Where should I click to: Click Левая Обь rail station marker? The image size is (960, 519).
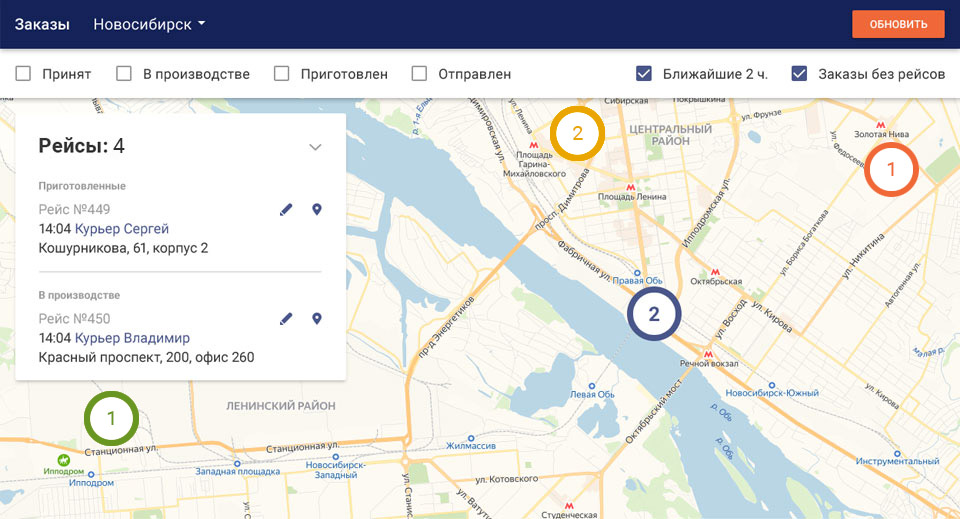pos(591,386)
